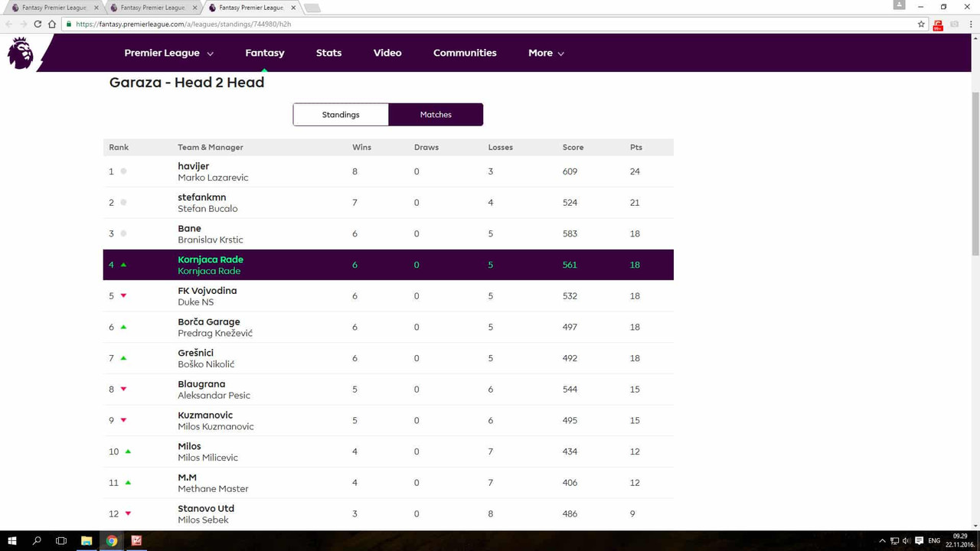Open highlighted team Kornjaca Rade
The image size is (980, 551).
click(x=211, y=259)
